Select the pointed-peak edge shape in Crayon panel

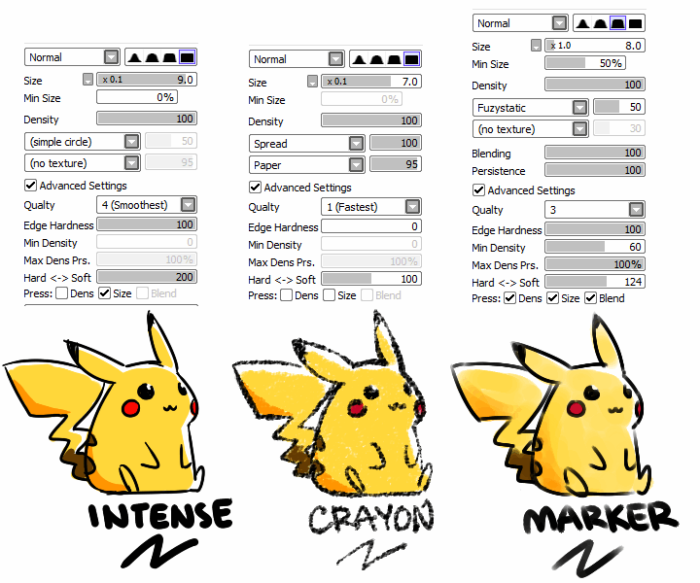[x=358, y=59]
